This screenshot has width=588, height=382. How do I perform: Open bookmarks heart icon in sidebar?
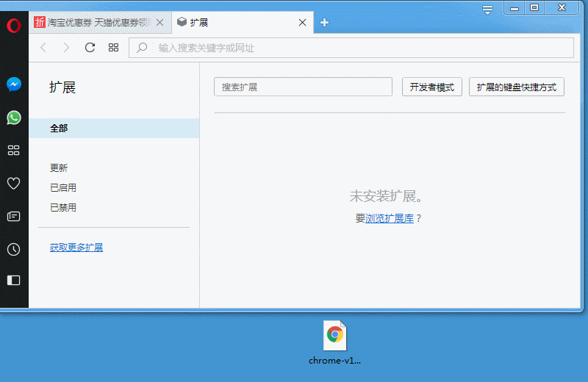pos(13,184)
